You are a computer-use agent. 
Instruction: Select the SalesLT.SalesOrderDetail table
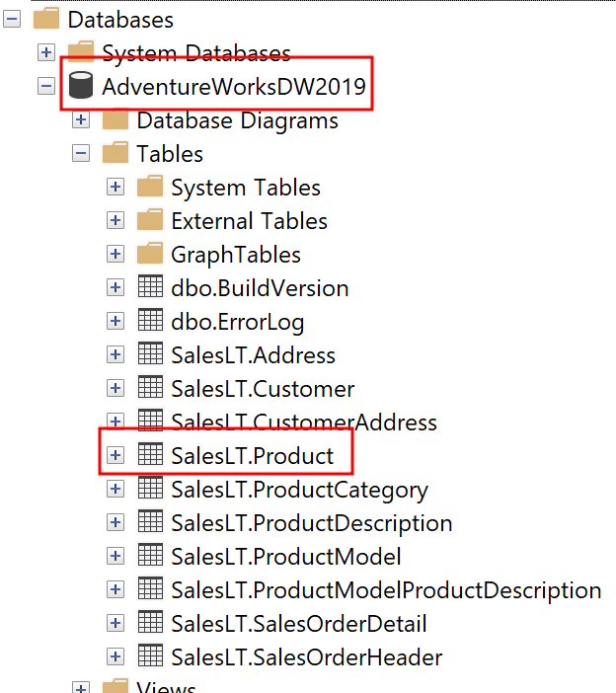[298, 624]
